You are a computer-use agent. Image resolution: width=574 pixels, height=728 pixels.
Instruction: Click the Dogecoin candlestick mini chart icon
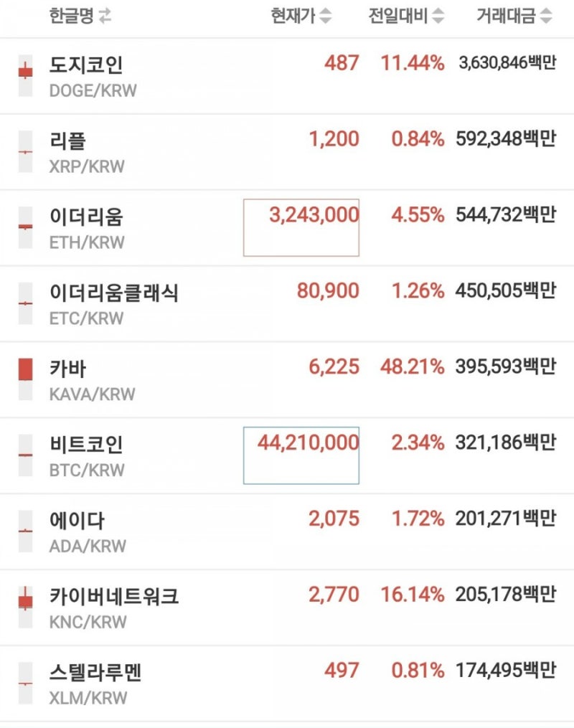pyautogui.click(x=26, y=76)
